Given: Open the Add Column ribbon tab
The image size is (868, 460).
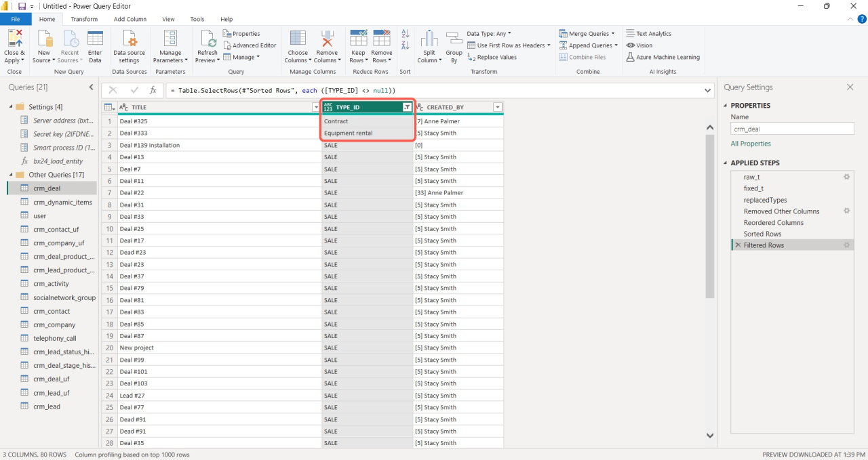Looking at the screenshot, I should [x=130, y=19].
